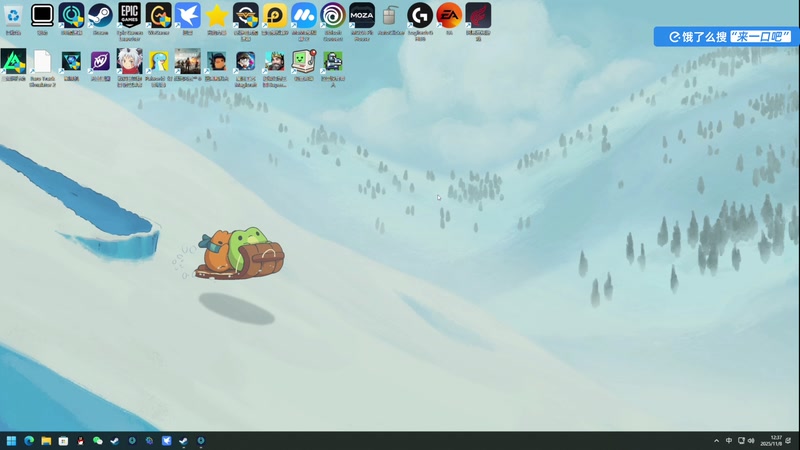Switch the Chinese input method indicator
Screen dimensions: 800x450
pos(729,441)
